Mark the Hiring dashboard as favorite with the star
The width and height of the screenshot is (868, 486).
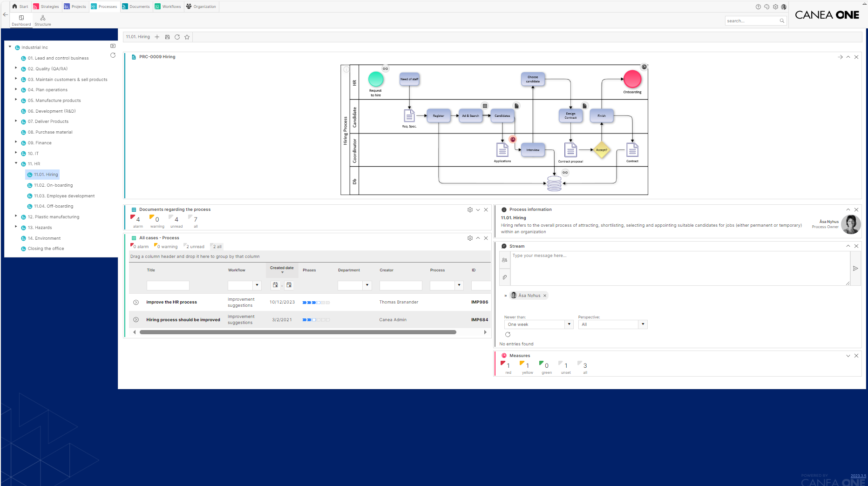click(187, 37)
